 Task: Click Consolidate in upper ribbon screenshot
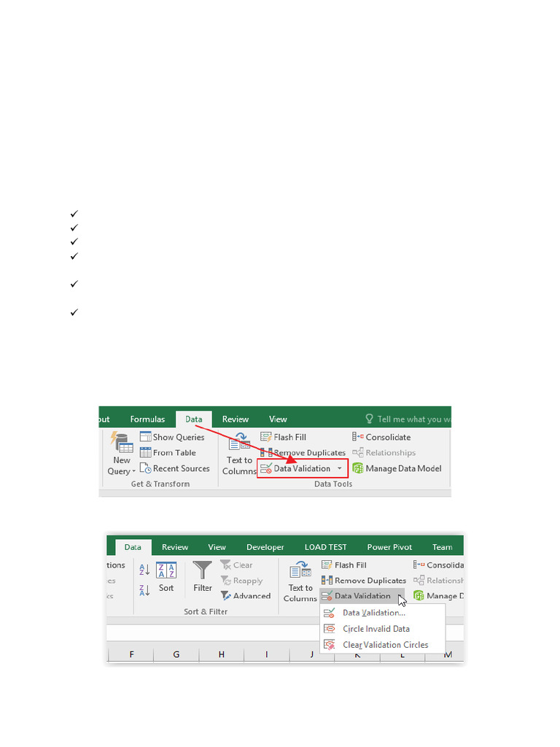click(381, 437)
